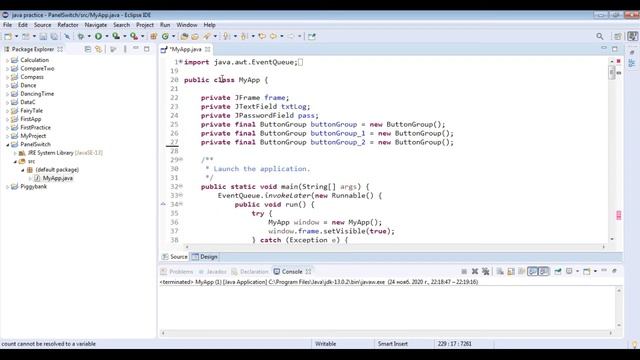Open the Refactor menu
The image size is (640, 360).
pyautogui.click(x=68, y=25)
